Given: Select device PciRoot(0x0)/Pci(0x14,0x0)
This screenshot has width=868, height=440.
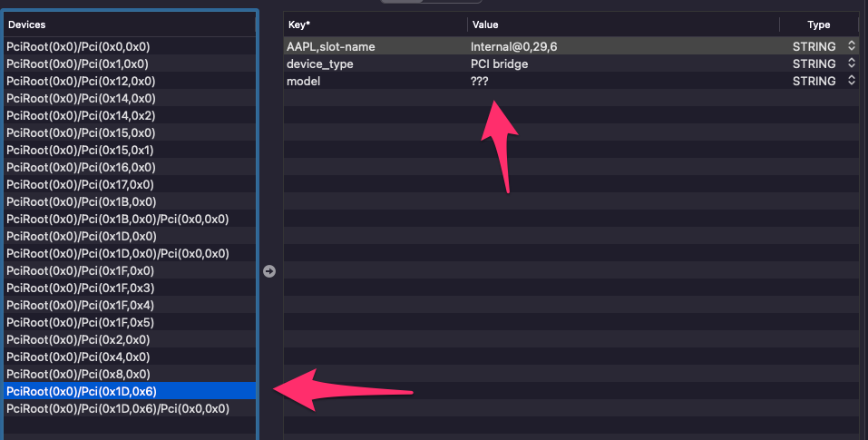Looking at the screenshot, I should [x=130, y=98].
